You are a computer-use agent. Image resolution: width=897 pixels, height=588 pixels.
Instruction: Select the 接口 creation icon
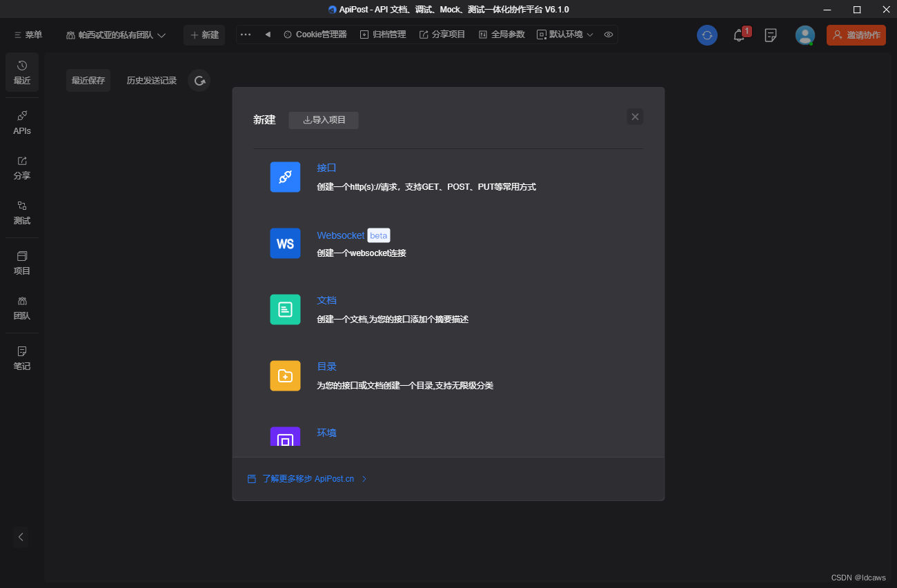285,177
